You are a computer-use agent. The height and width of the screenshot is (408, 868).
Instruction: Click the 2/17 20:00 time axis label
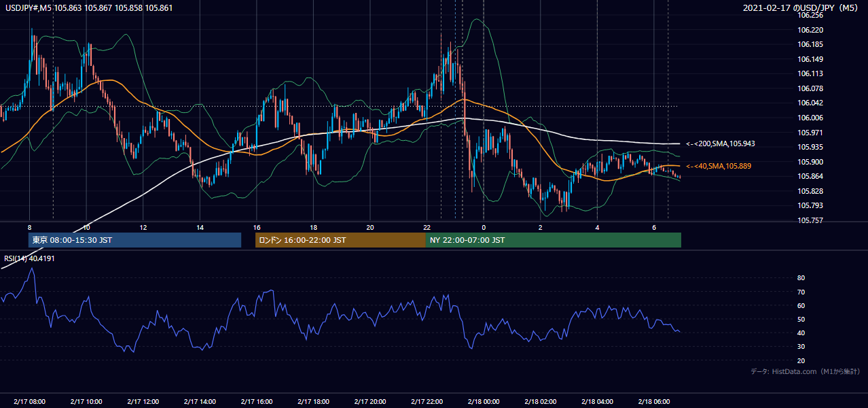[369, 401]
